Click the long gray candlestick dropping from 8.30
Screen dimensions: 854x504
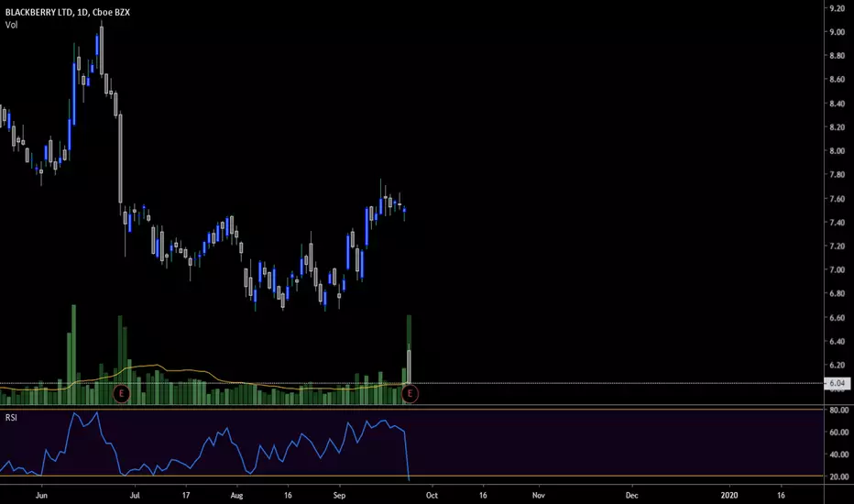tap(120, 158)
